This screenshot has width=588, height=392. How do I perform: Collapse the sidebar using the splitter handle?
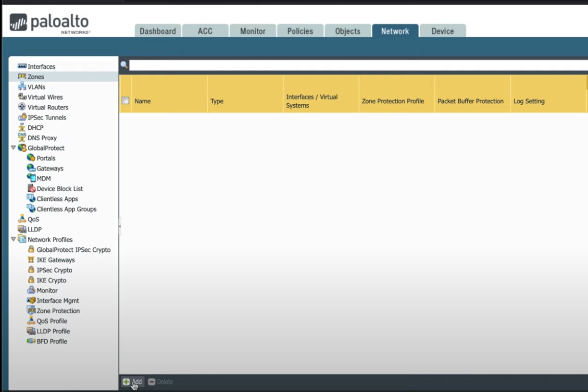pyautogui.click(x=120, y=226)
